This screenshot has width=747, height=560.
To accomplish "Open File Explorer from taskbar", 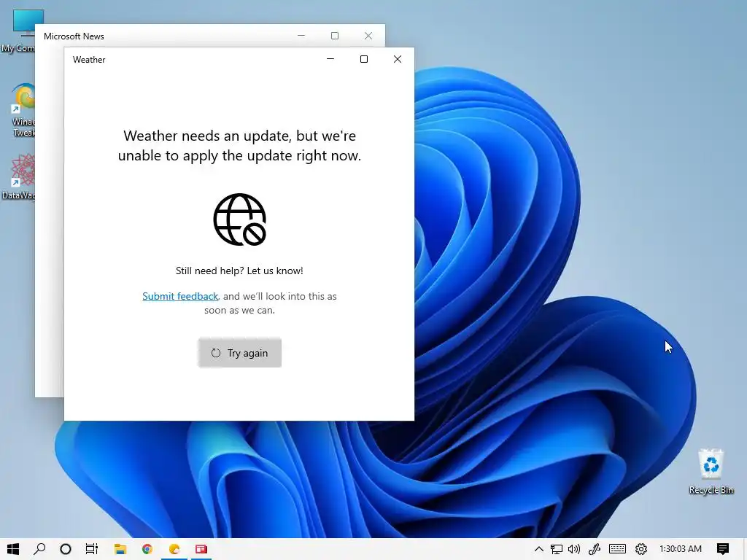I will [x=120, y=549].
